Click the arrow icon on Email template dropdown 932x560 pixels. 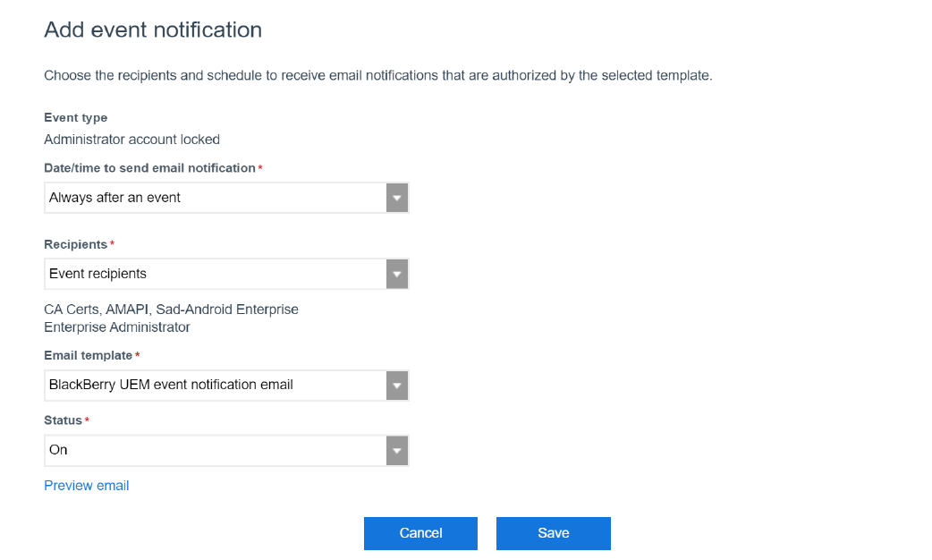pyautogui.click(x=397, y=386)
